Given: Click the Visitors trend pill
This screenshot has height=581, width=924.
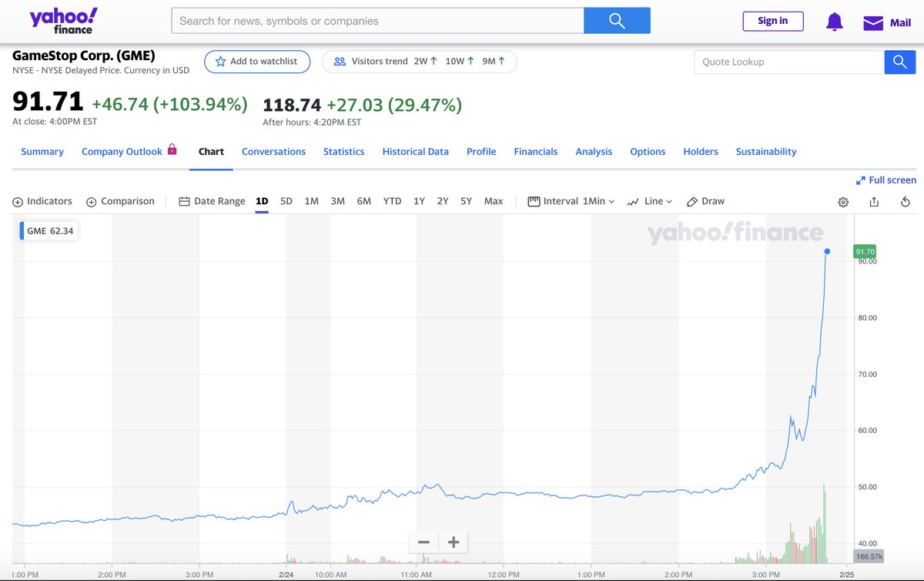Looking at the screenshot, I should (x=420, y=62).
